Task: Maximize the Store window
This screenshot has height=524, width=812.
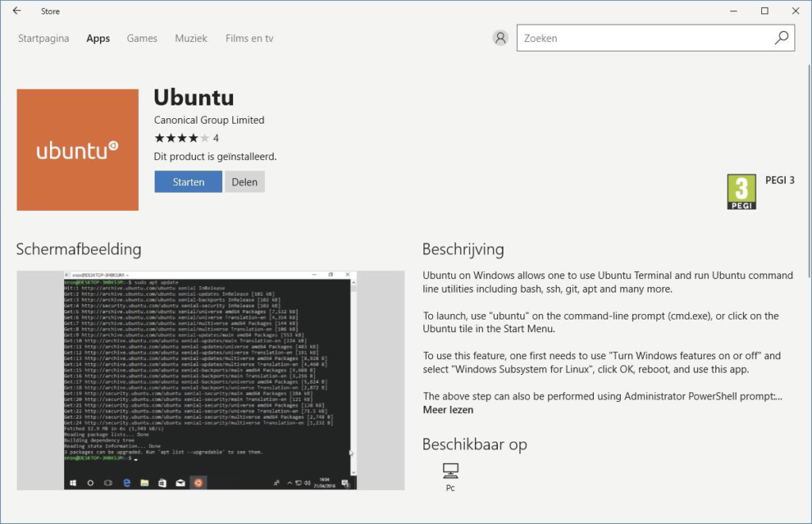Action: pyautogui.click(x=764, y=11)
